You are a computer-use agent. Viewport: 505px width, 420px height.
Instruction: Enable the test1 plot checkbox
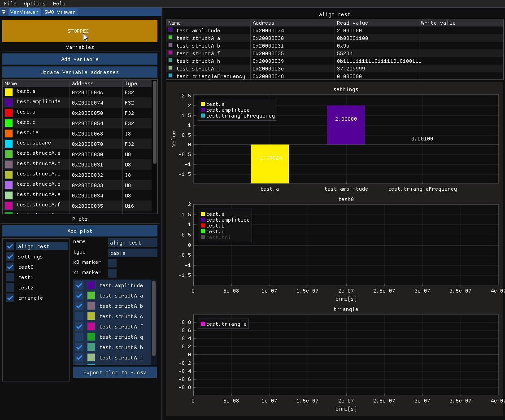tap(10, 277)
